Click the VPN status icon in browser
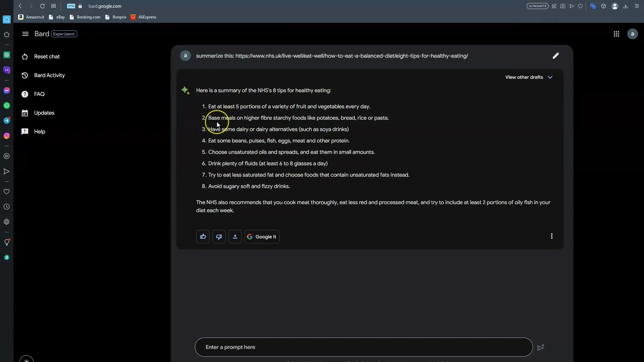Image resolution: width=644 pixels, height=362 pixels. [x=71, y=6]
